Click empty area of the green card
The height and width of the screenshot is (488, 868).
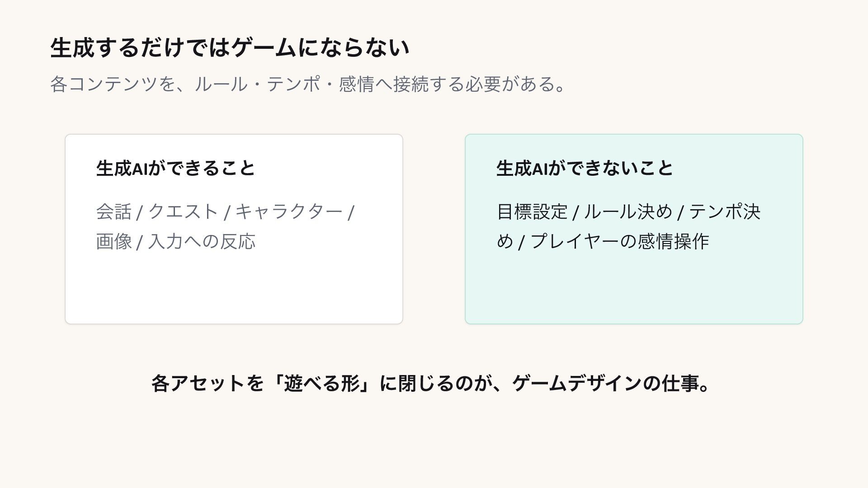(634, 289)
